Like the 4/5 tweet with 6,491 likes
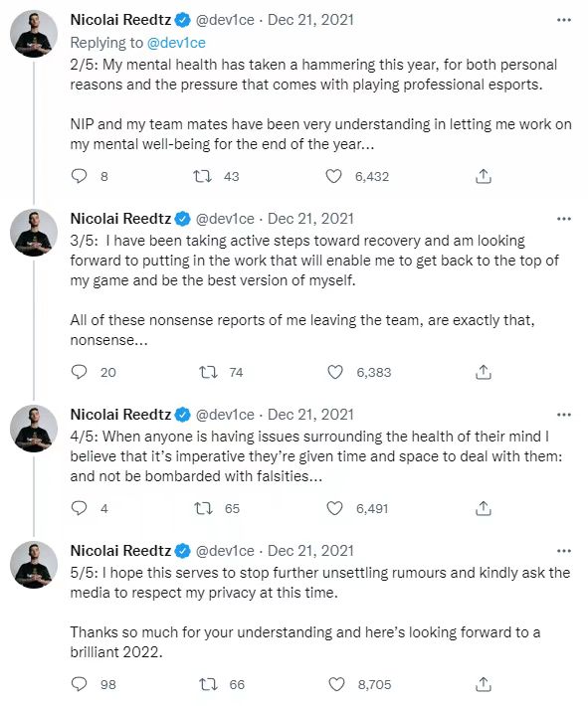 334,508
